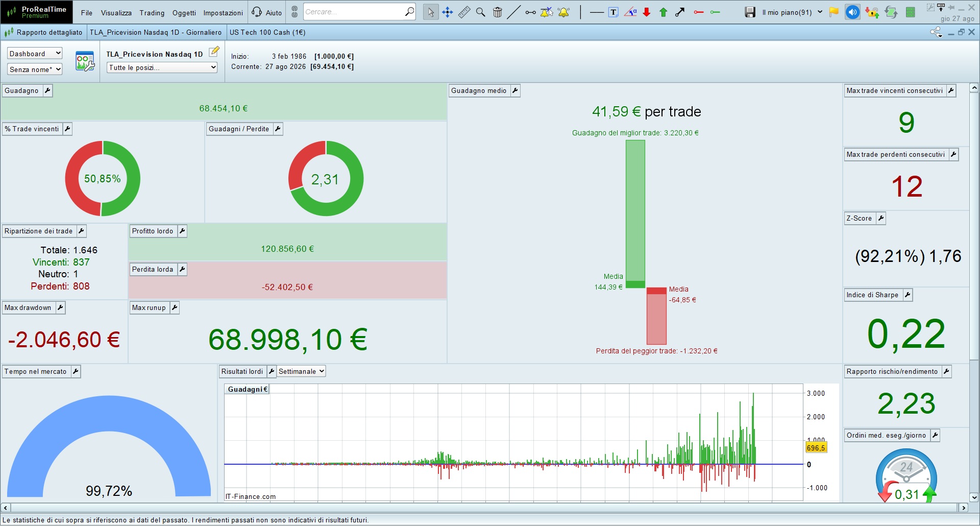This screenshot has height=526, width=980.
Task: Select the ruler measurement tool
Action: pyautogui.click(x=464, y=12)
